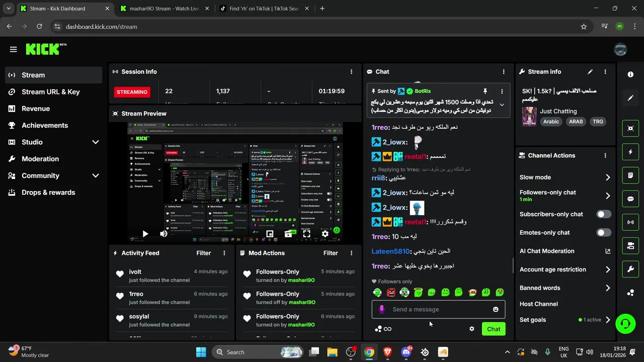Switch to TikTok search browser tab
The width and height of the screenshot is (644, 362).
[264, 9]
